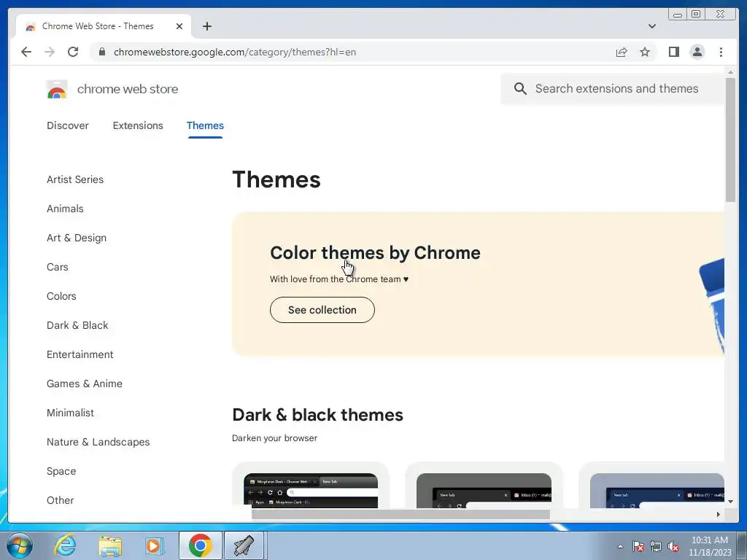This screenshot has width=747, height=560.
Task: Open the dark blue theme thumbnail
Action: (657, 491)
